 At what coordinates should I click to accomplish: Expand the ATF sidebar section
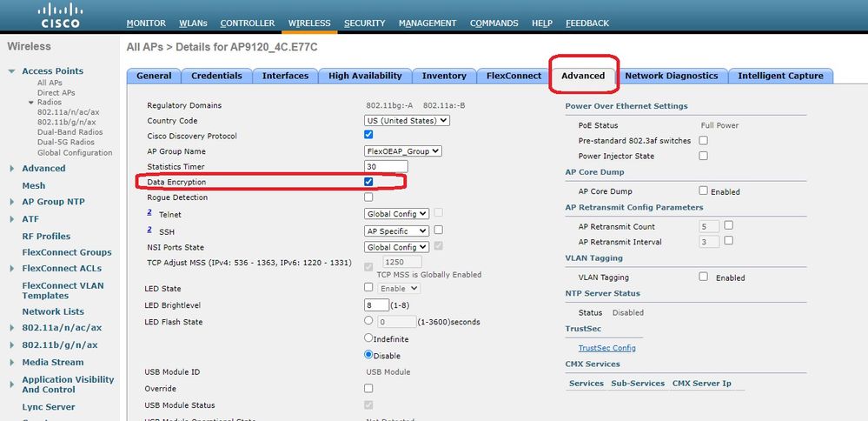(x=11, y=219)
